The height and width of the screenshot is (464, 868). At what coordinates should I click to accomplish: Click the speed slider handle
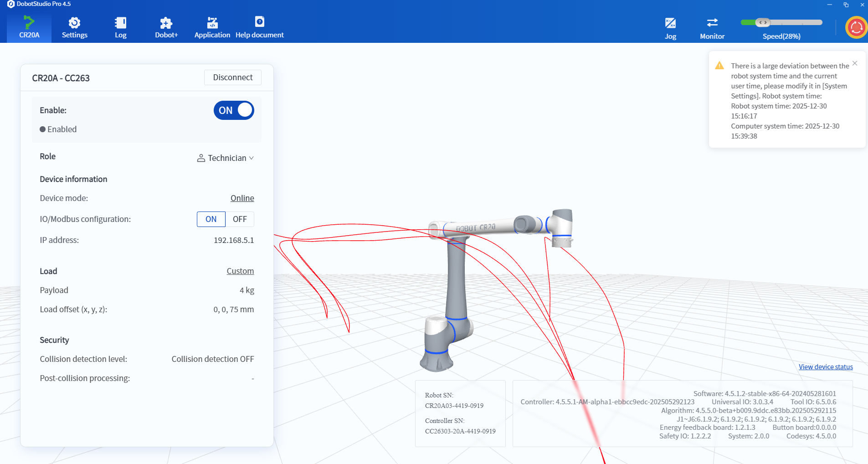click(763, 22)
